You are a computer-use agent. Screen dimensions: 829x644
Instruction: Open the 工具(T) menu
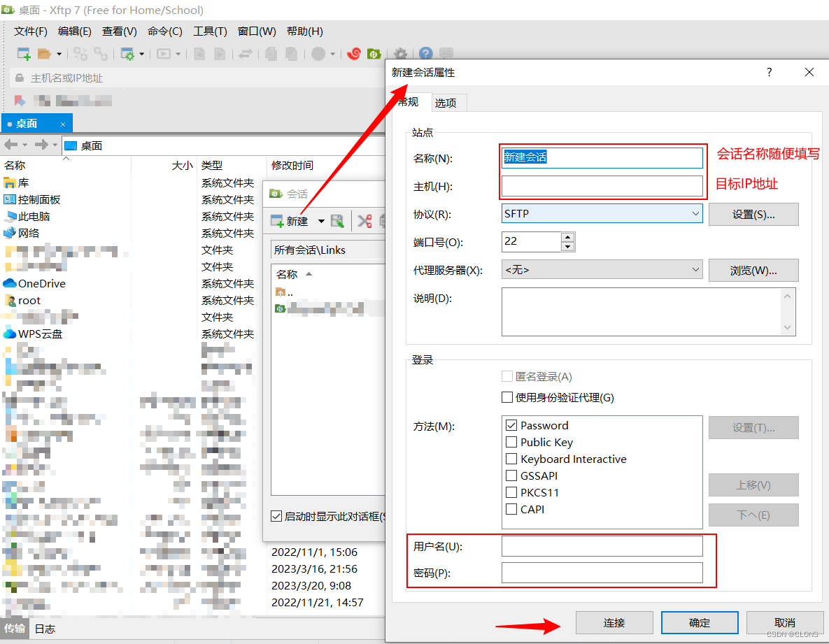(x=210, y=31)
